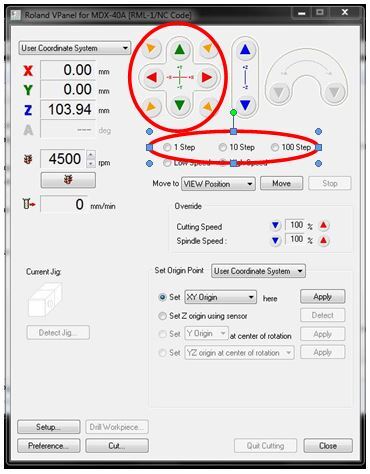Click the Setup button
Screen dimensions: 370x474
[x=49, y=427]
